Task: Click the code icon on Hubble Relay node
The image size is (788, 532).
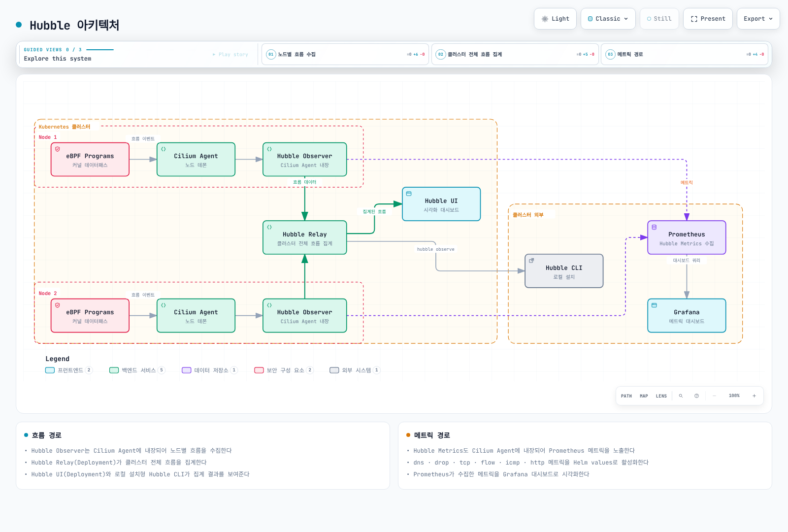Action: click(269, 227)
